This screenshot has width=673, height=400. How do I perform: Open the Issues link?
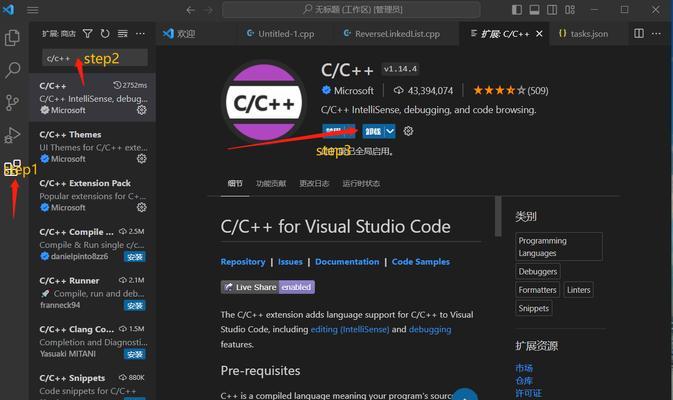[290, 262]
